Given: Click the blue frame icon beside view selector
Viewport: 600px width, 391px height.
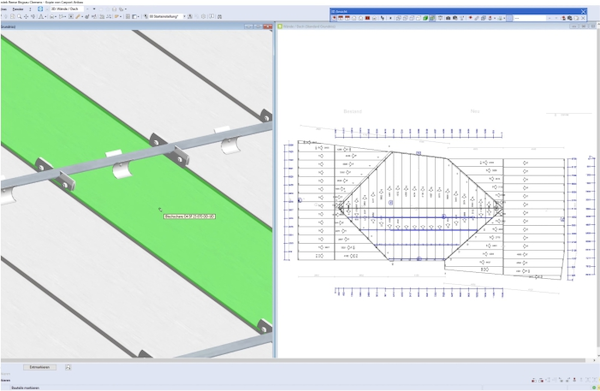Looking at the screenshot, I should pyautogui.click(x=40, y=9).
